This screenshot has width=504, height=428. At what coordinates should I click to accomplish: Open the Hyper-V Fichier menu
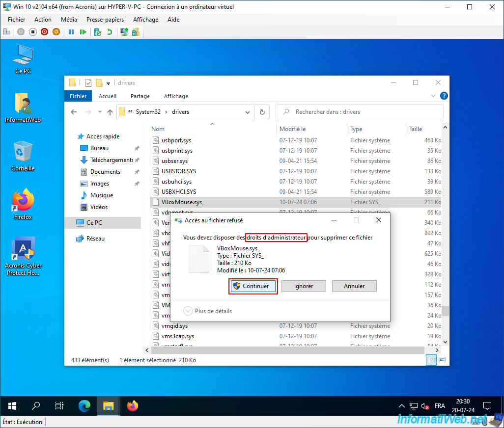click(16, 20)
